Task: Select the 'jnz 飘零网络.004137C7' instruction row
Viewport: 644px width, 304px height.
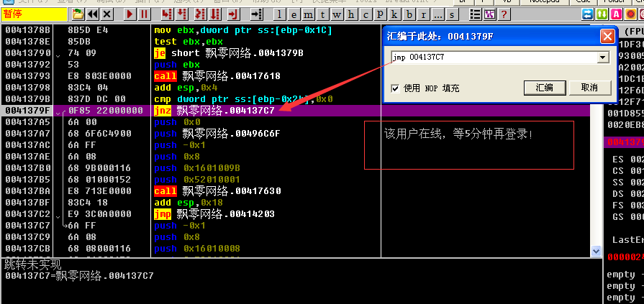Action: (296, 111)
